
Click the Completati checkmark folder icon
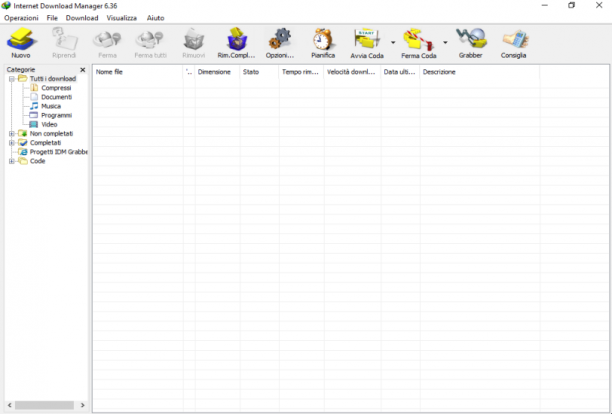coord(23,143)
